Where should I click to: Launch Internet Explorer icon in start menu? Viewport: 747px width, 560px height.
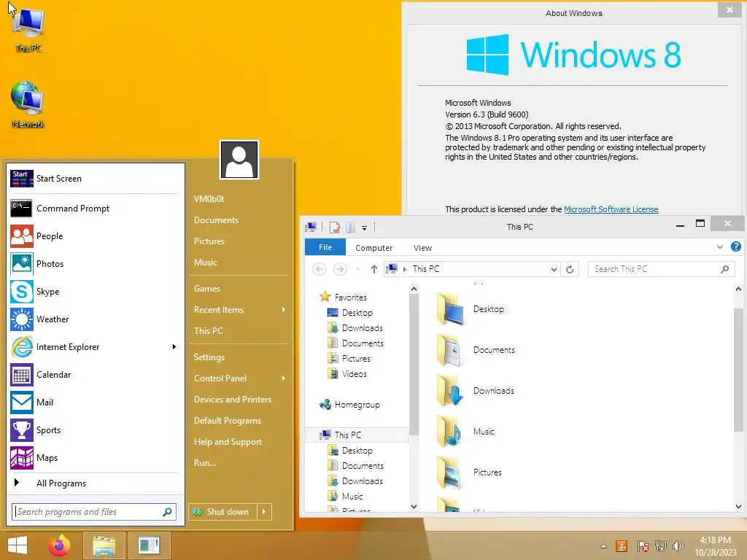22,346
